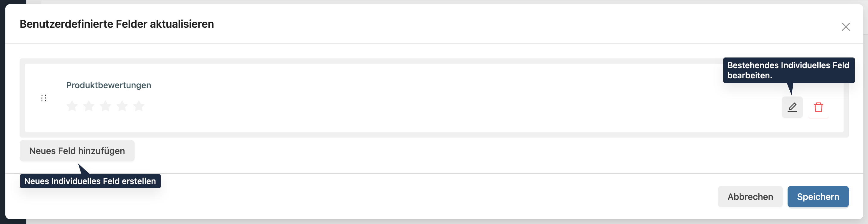Screen dimensions: 868x224
Task: Click the Produktbewertungen field label
Action: (x=108, y=85)
